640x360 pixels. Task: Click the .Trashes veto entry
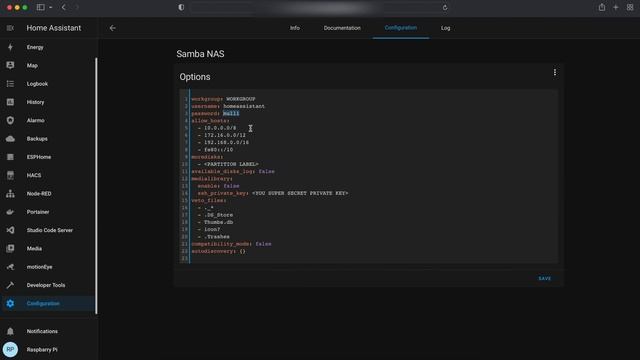pos(217,237)
